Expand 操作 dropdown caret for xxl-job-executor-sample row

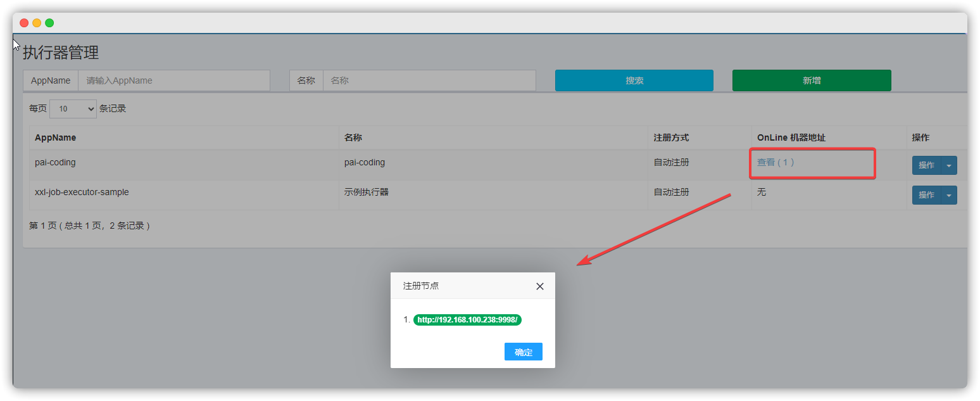pos(949,195)
